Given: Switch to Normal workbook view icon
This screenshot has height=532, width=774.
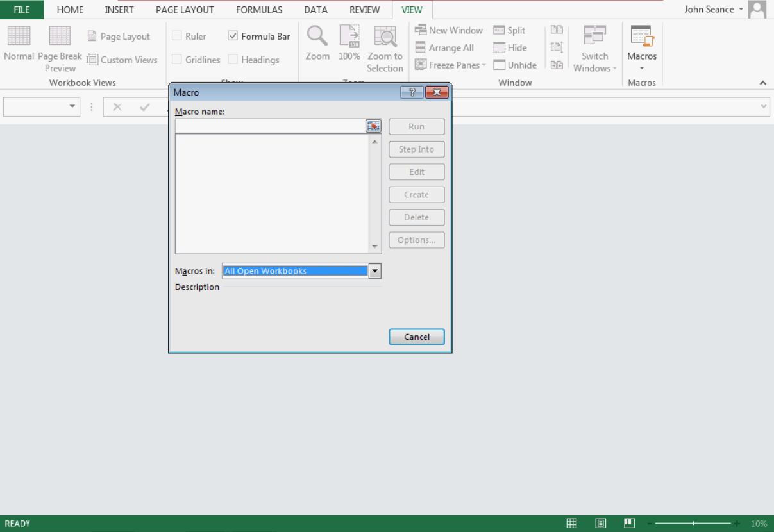Looking at the screenshot, I should click(19, 36).
